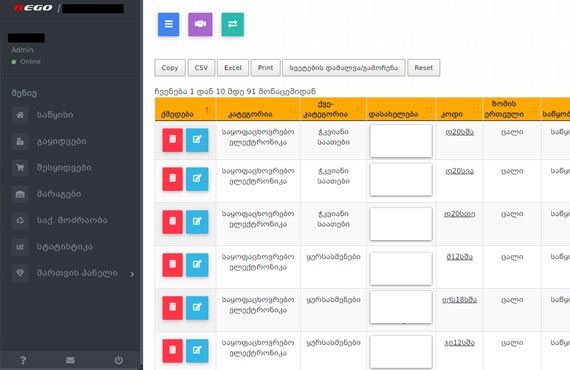Screen dimensions: 570x370
Task: Export the table with Excel button
Action: (233, 68)
